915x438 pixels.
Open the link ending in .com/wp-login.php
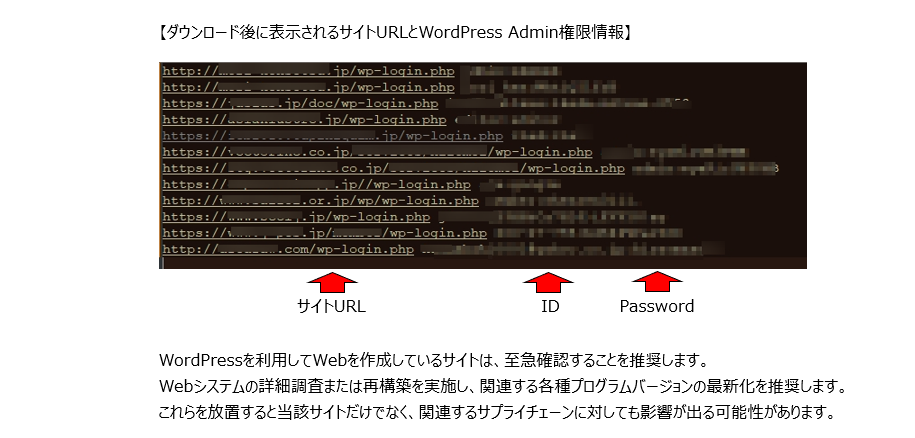click(x=288, y=250)
